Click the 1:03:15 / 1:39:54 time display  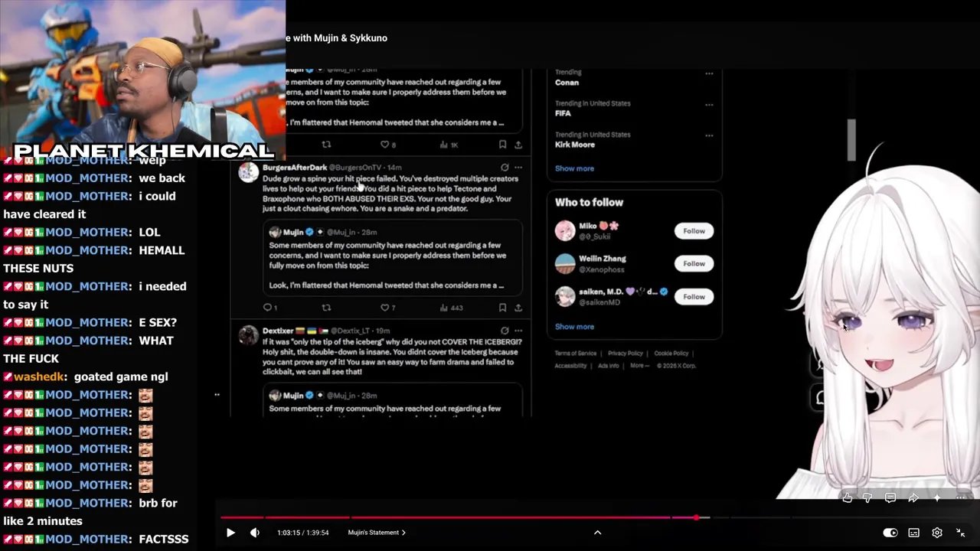click(303, 533)
